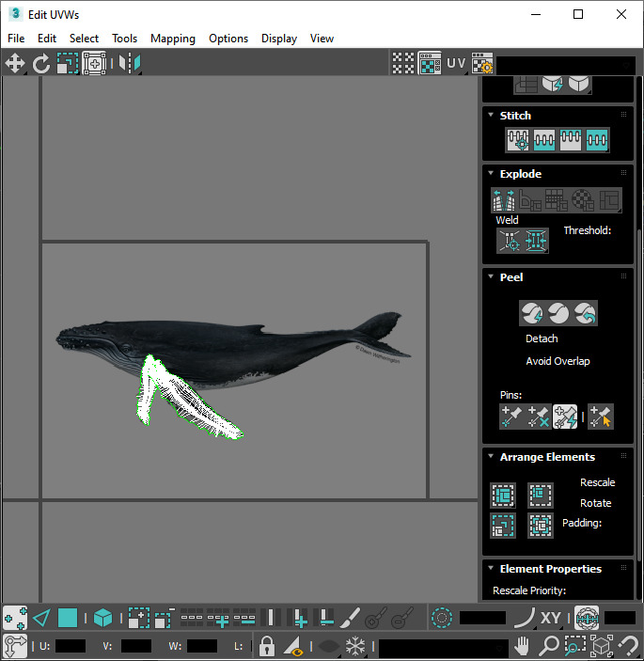Toggle the Show Map checker icon
Screen dimensions: 644x661
pyautogui.click(x=430, y=63)
